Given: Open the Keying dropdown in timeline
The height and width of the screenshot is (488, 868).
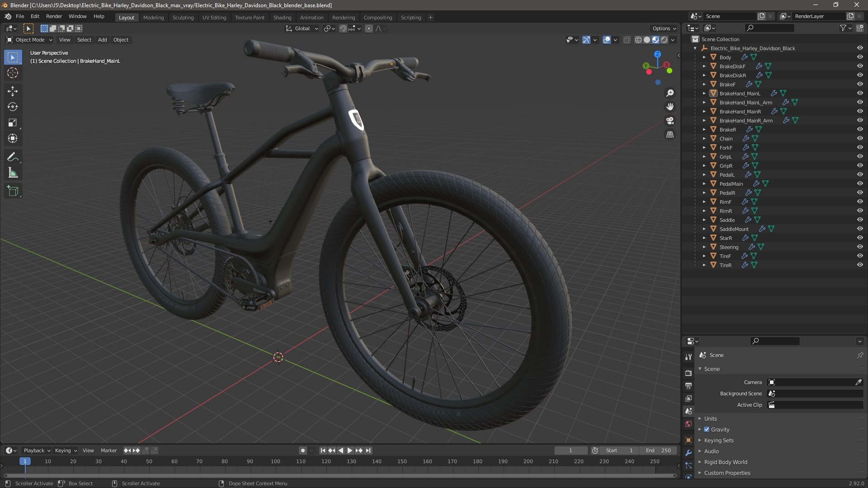Looking at the screenshot, I should point(66,450).
